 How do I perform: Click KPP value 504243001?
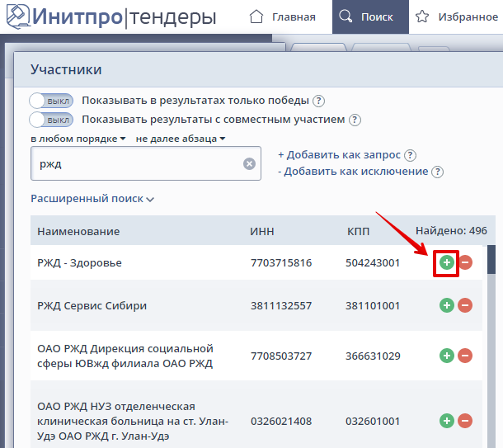tap(373, 263)
